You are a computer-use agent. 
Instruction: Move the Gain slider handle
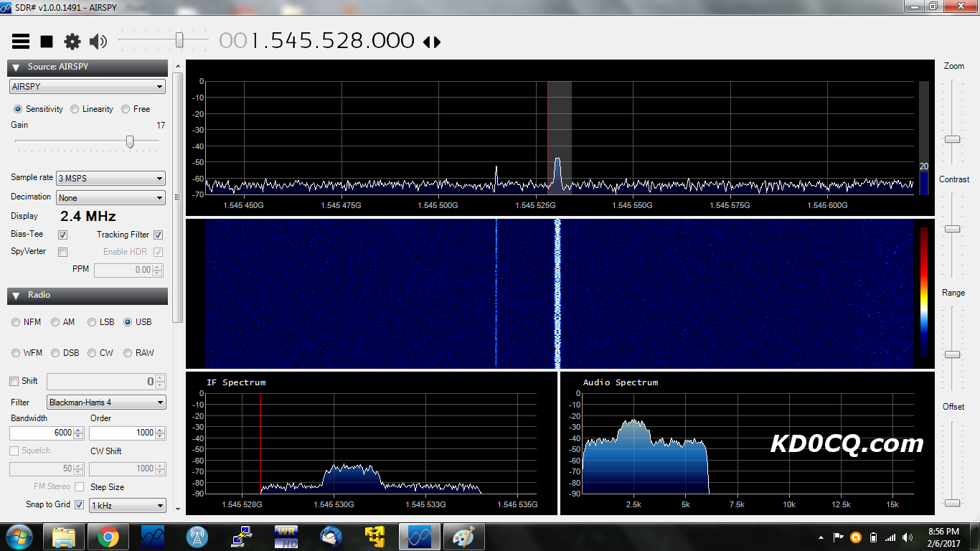click(x=130, y=142)
